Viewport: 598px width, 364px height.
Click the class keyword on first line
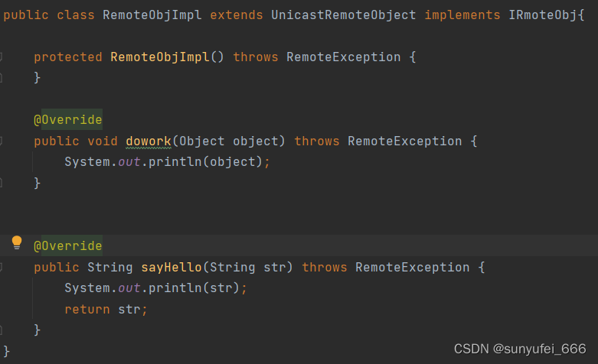[76, 15]
